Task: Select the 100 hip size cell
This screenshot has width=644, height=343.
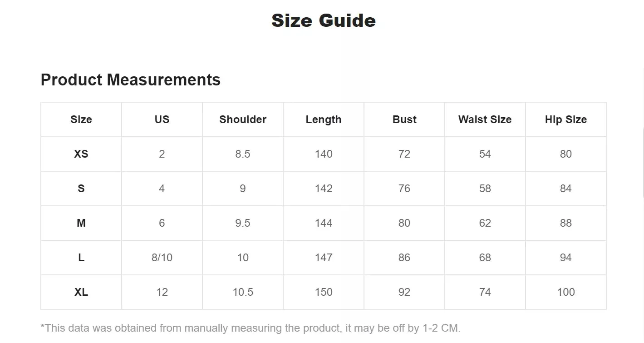Action: (565, 292)
